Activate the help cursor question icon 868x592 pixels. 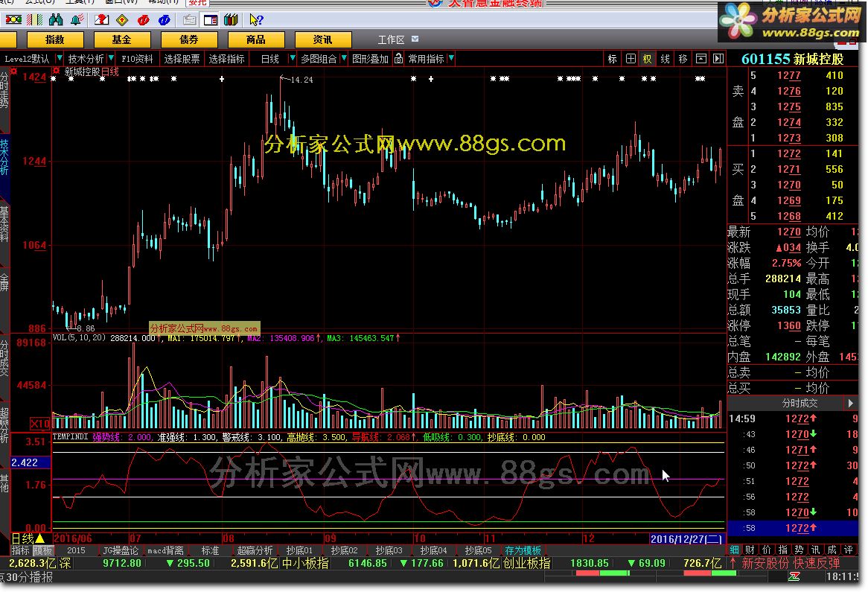coord(256,21)
